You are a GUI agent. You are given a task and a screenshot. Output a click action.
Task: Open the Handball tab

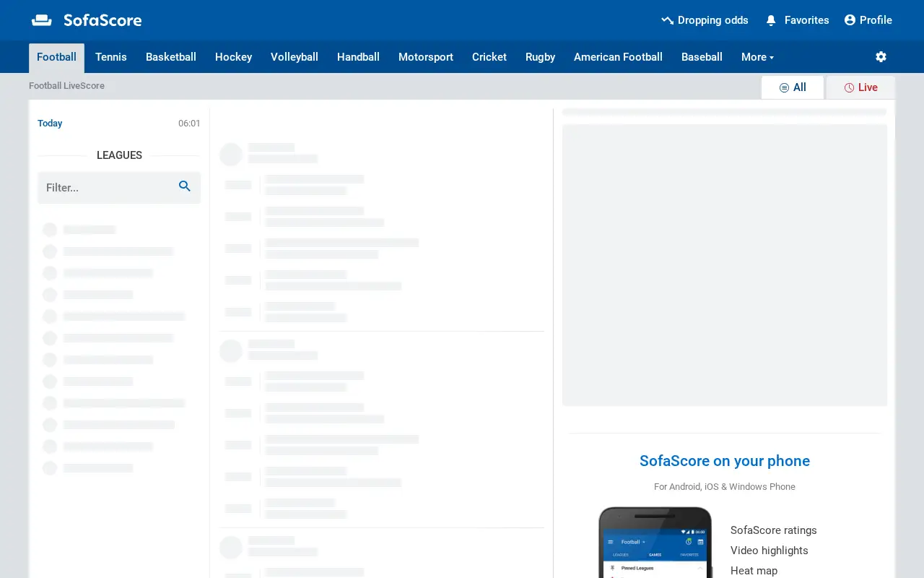[x=358, y=57]
